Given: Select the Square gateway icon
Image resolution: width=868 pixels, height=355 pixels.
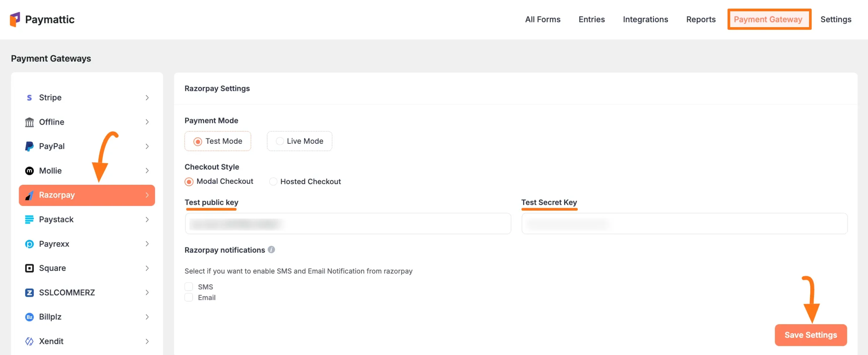Looking at the screenshot, I should (x=29, y=268).
